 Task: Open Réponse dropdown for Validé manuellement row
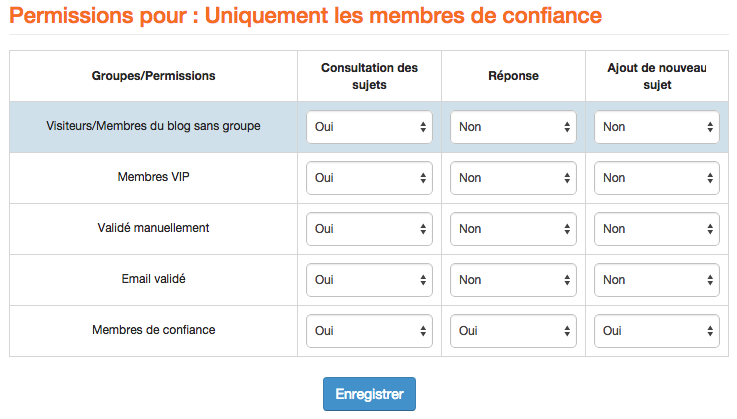pos(513,229)
